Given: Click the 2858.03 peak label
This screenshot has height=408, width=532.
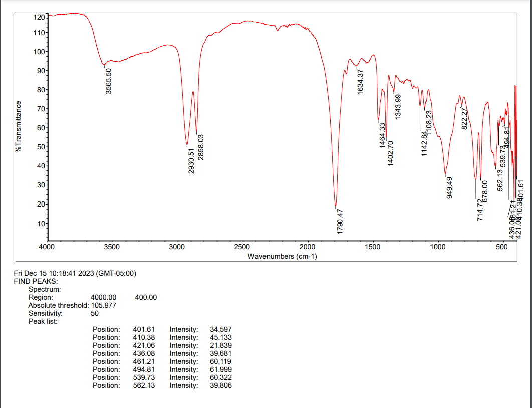Looking at the screenshot, I should click(x=200, y=146).
